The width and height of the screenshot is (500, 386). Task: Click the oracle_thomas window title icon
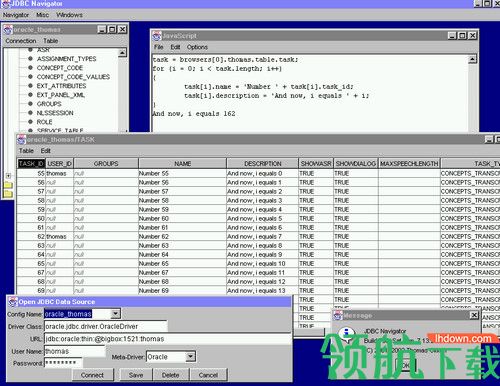tap(8, 30)
